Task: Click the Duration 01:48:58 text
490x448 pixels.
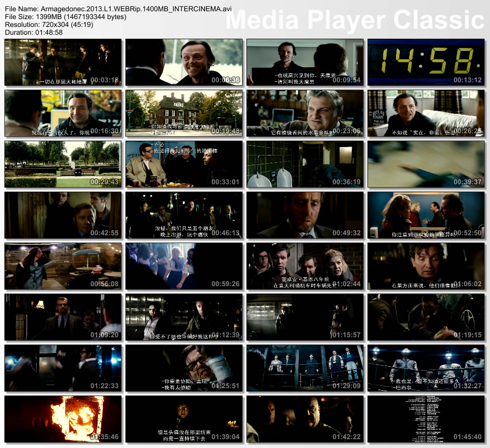Action: click(x=34, y=32)
